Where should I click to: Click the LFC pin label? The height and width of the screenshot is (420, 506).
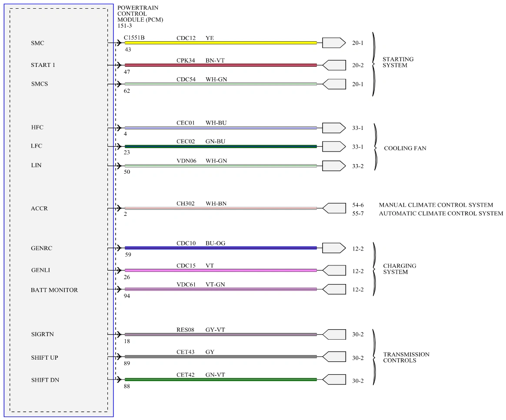click(37, 146)
